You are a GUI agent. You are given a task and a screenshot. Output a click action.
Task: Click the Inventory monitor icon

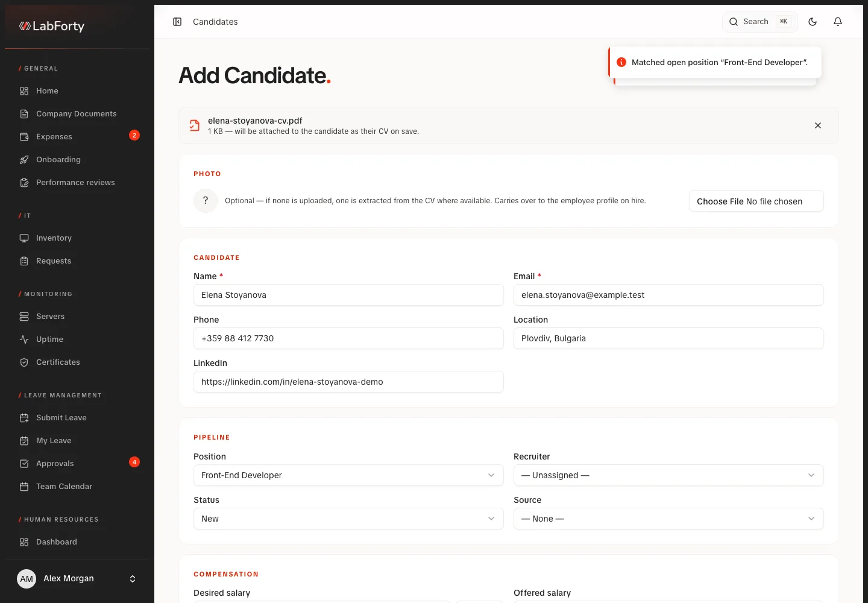(24, 238)
